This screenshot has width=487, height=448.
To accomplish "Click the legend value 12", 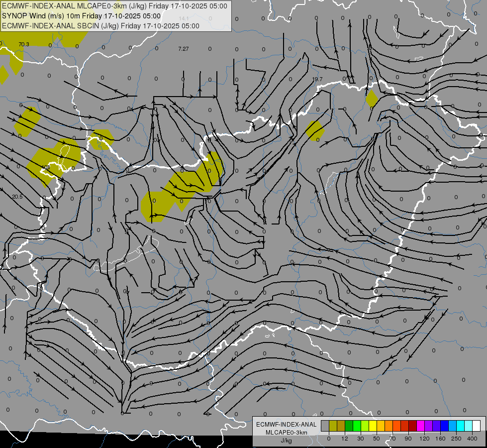I will pos(345,439).
